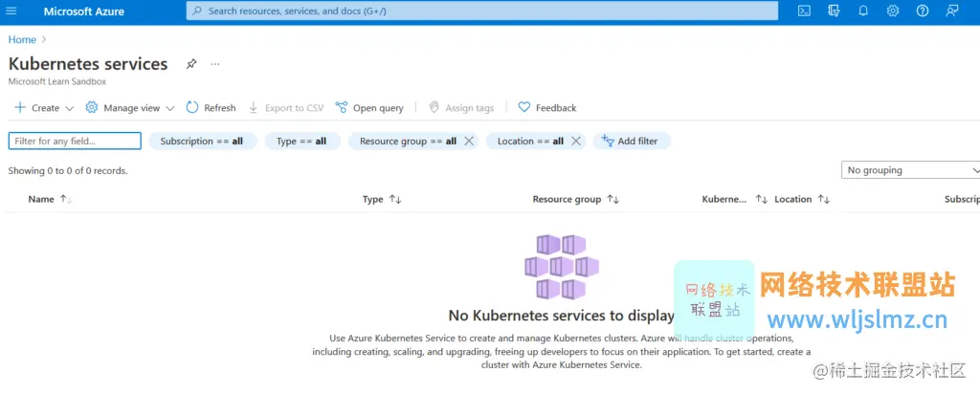Focus the Filter for any field box
This screenshot has height=394, width=980.
tap(75, 142)
